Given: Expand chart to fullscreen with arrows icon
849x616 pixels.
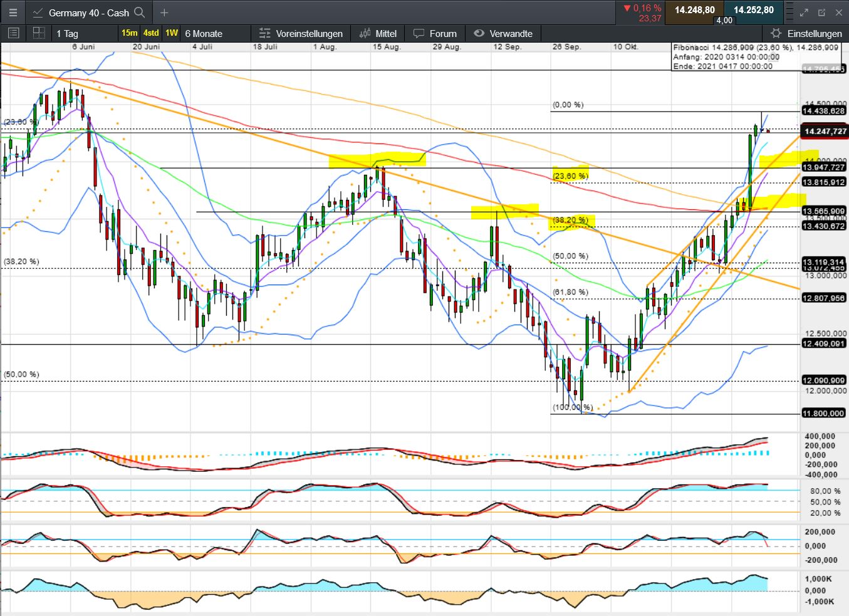Looking at the screenshot, I should pos(805,12).
